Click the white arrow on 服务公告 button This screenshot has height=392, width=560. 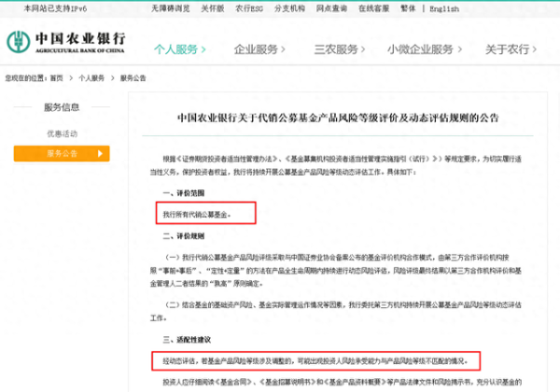(x=100, y=153)
